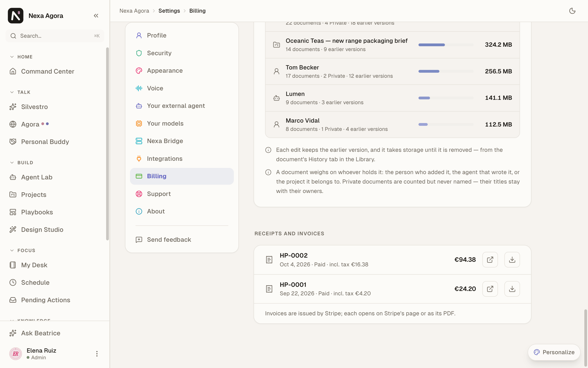The image size is (588, 368).
Task: Open Silvestro sparkle chat
Action: 55,106
